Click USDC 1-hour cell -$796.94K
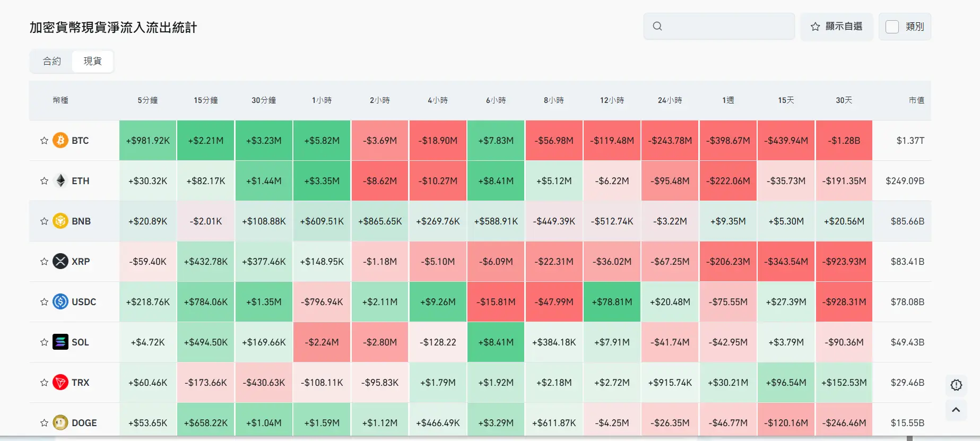 322,302
